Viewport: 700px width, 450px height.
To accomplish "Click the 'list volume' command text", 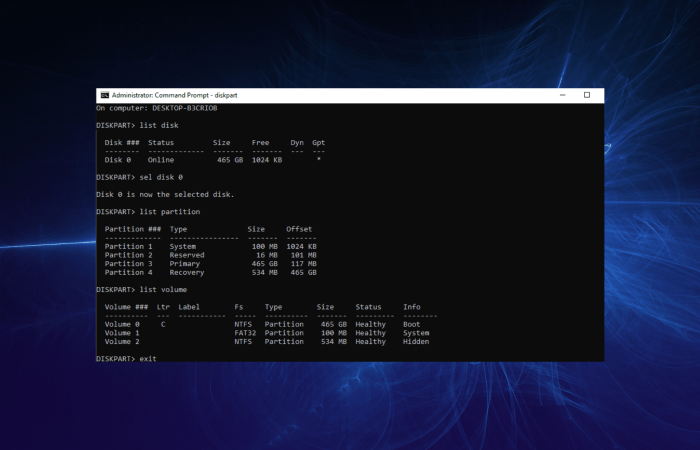I will pyautogui.click(x=163, y=290).
